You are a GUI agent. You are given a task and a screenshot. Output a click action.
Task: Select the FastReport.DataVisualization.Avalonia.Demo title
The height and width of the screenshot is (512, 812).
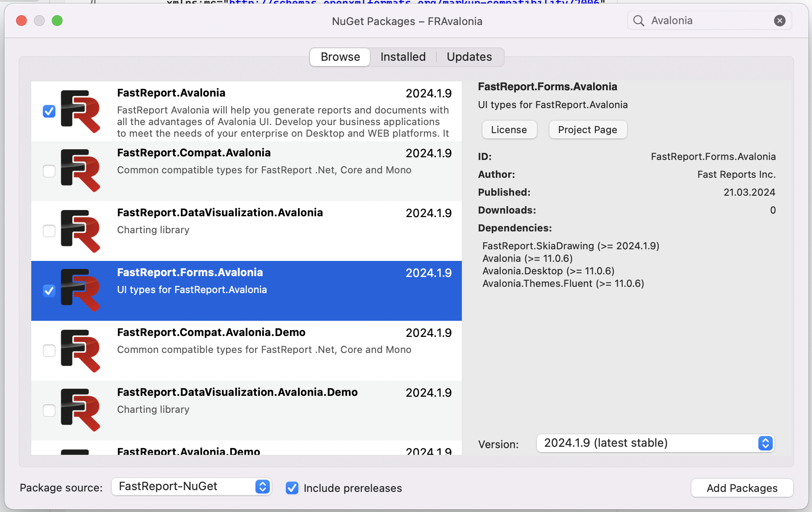tap(237, 392)
